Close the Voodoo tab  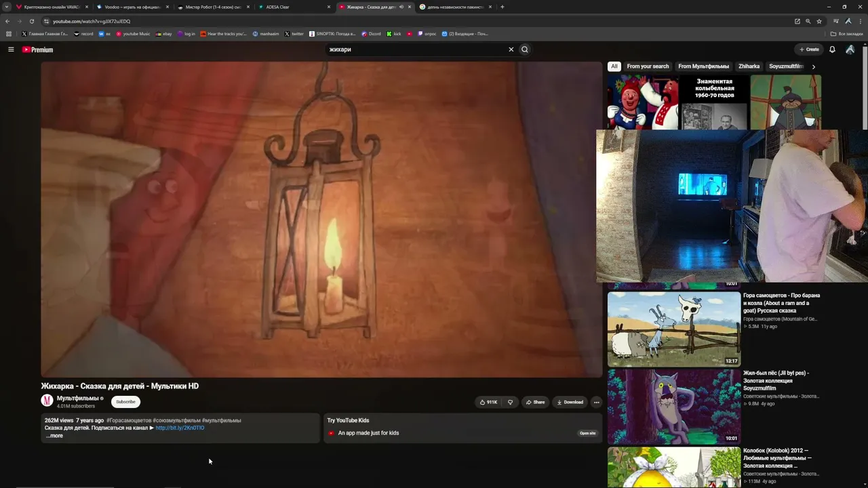[167, 7]
